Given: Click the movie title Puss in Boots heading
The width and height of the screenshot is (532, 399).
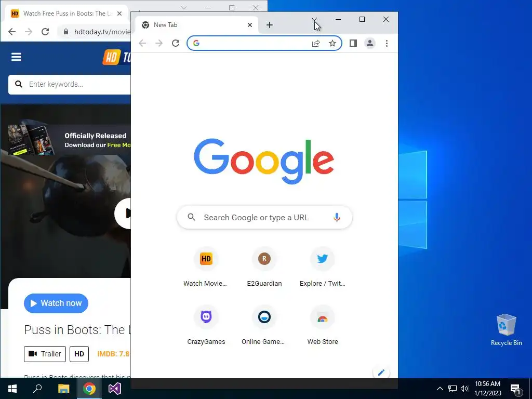Looking at the screenshot, I should coord(77,330).
